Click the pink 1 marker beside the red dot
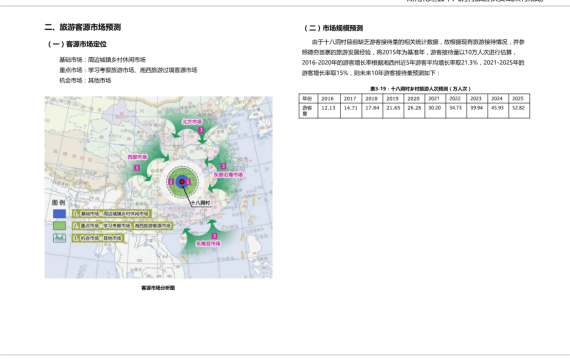The width and height of the screenshot is (570, 360). tap(188, 181)
